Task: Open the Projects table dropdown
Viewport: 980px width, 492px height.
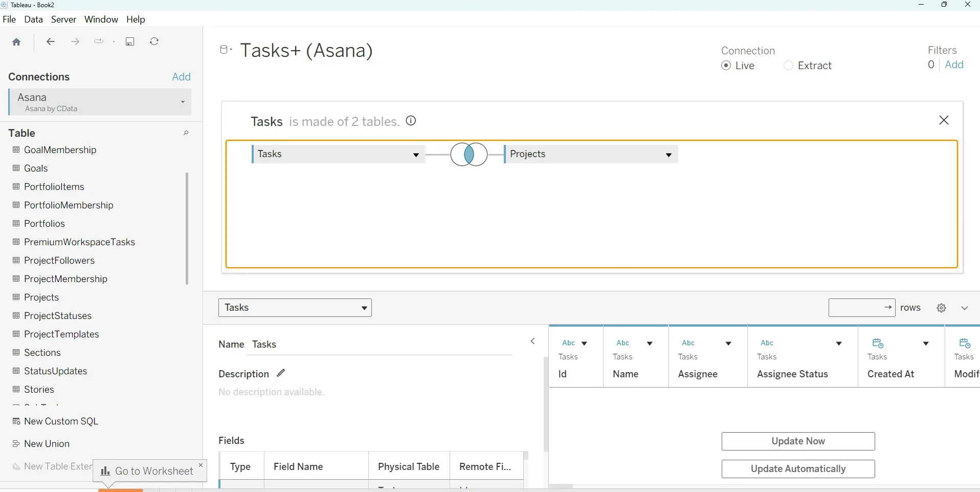Action: tap(669, 154)
